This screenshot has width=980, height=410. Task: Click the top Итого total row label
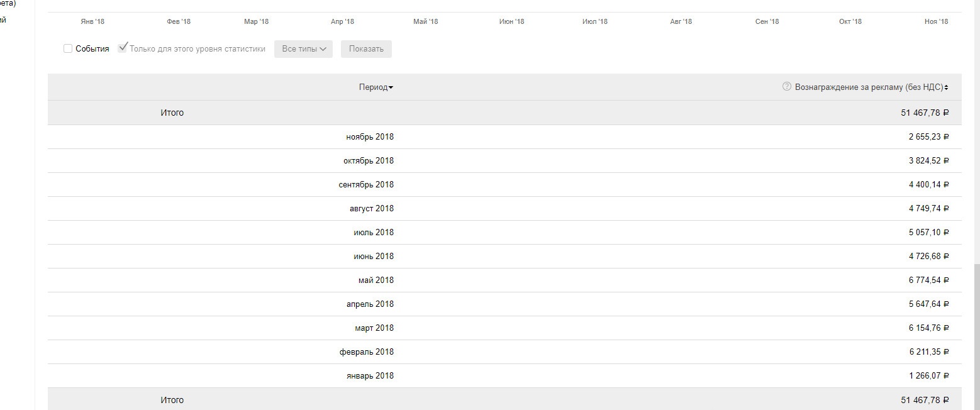(x=172, y=113)
